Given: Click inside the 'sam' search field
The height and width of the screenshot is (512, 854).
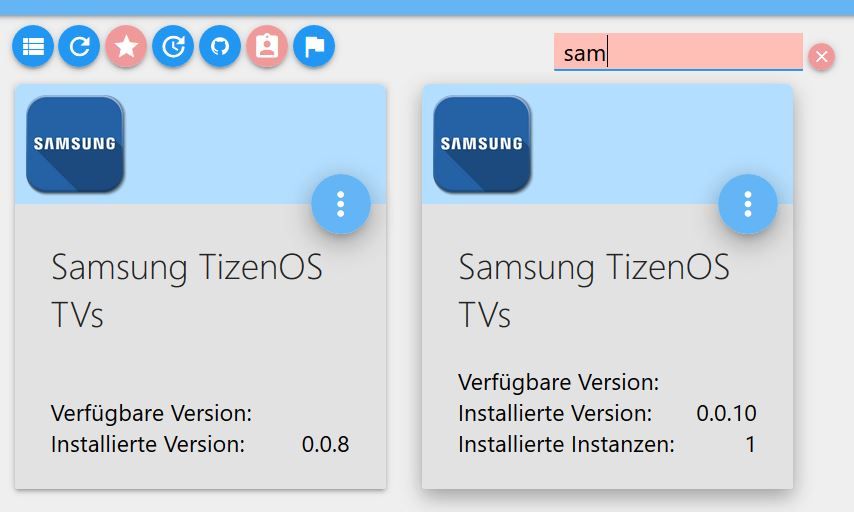Looking at the screenshot, I should point(678,52).
